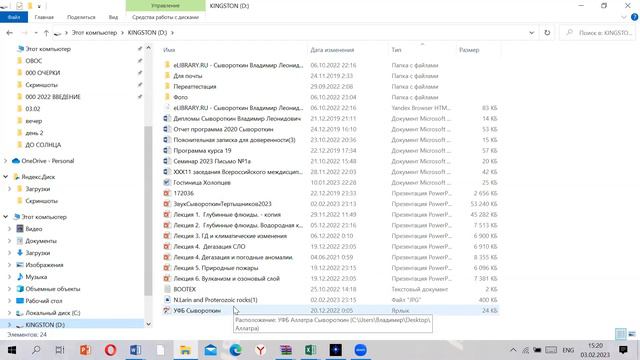Screen dimensions: 640x360
Task: Click the Back navigation arrow
Action: tap(9, 33)
